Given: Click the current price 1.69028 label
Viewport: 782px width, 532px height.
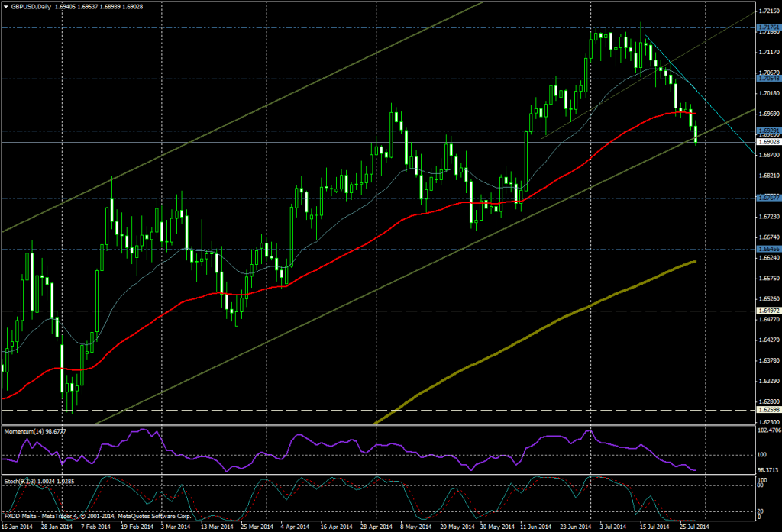Looking at the screenshot, I should [767, 142].
